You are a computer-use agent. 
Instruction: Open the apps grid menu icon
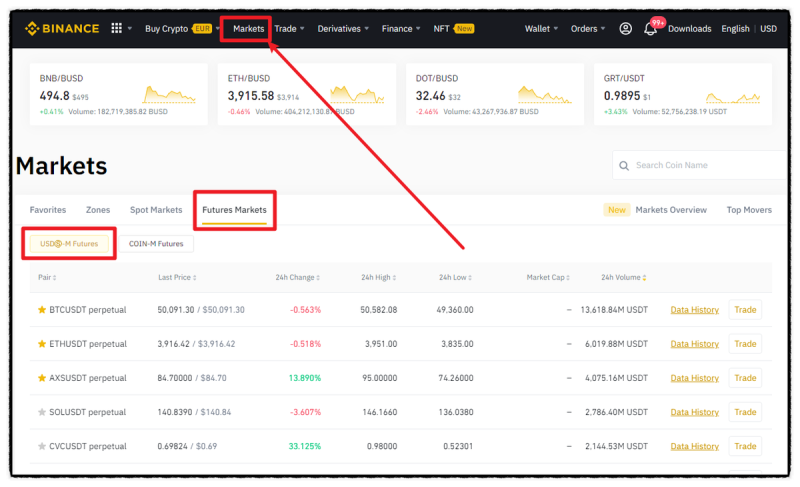click(116, 28)
